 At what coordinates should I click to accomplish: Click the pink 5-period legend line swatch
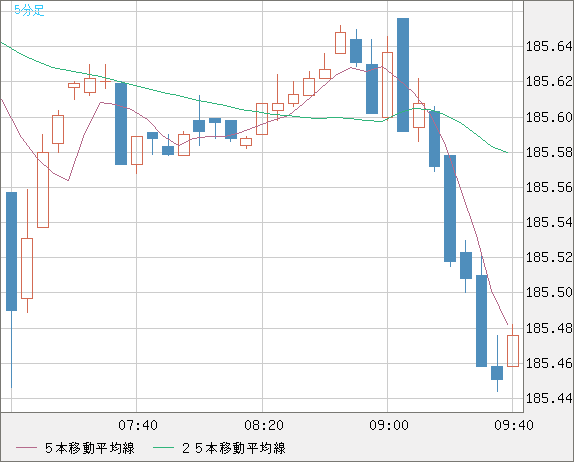[x=26, y=448]
